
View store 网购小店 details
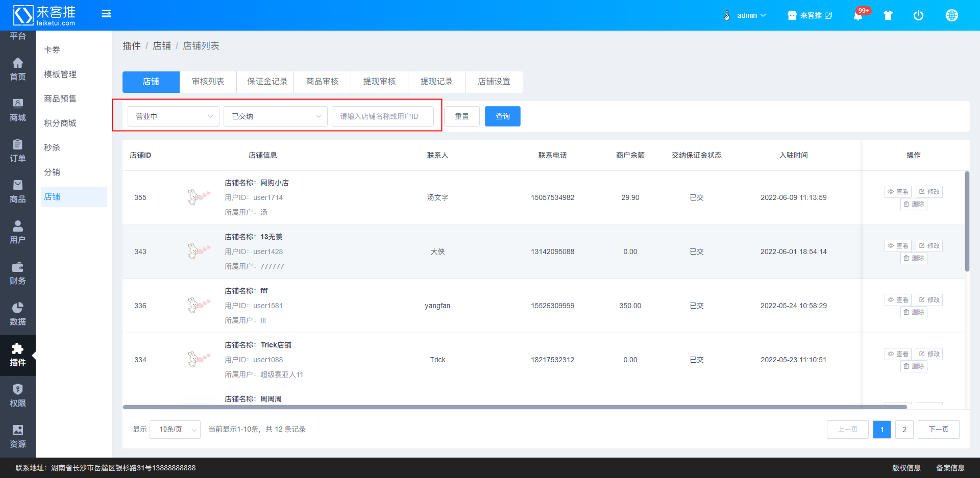click(x=898, y=192)
